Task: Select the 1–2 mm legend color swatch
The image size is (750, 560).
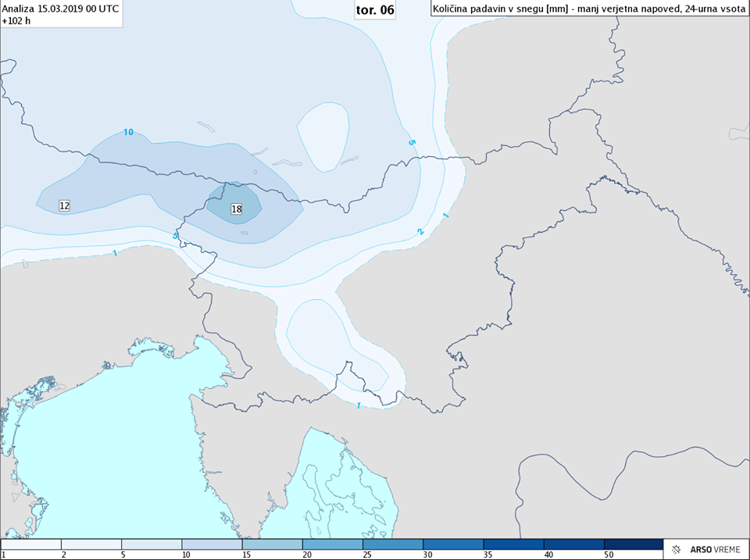Action: point(31,544)
